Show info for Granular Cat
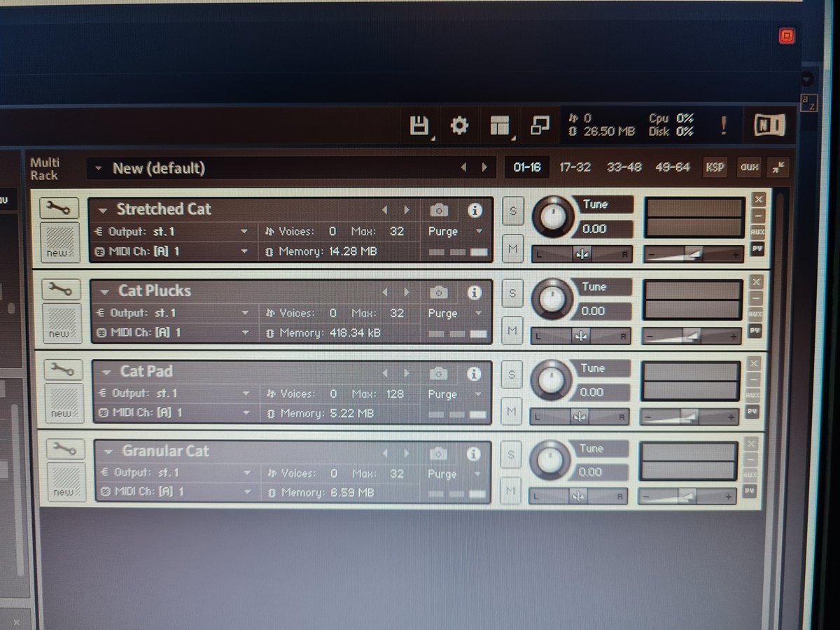The height and width of the screenshot is (630, 840). [x=475, y=454]
